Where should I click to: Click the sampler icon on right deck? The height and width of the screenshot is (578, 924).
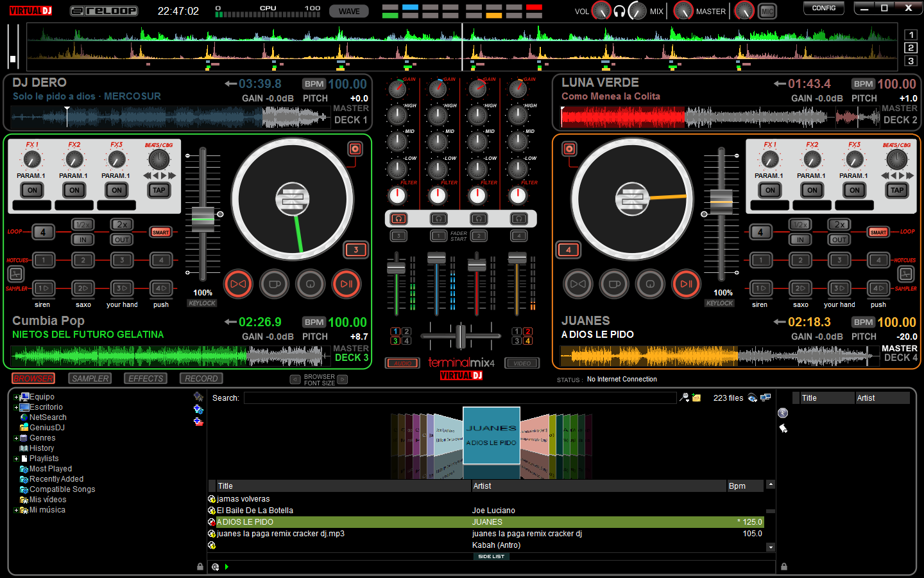[905, 274]
